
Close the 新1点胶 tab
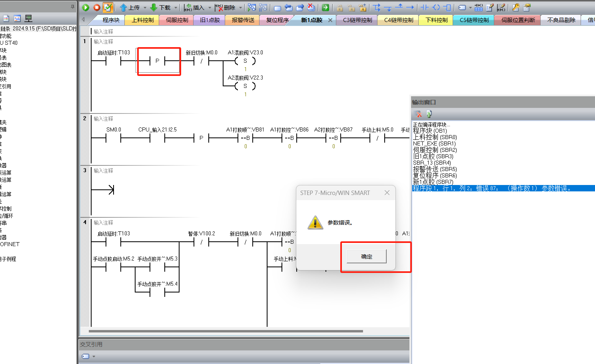pyautogui.click(x=330, y=20)
